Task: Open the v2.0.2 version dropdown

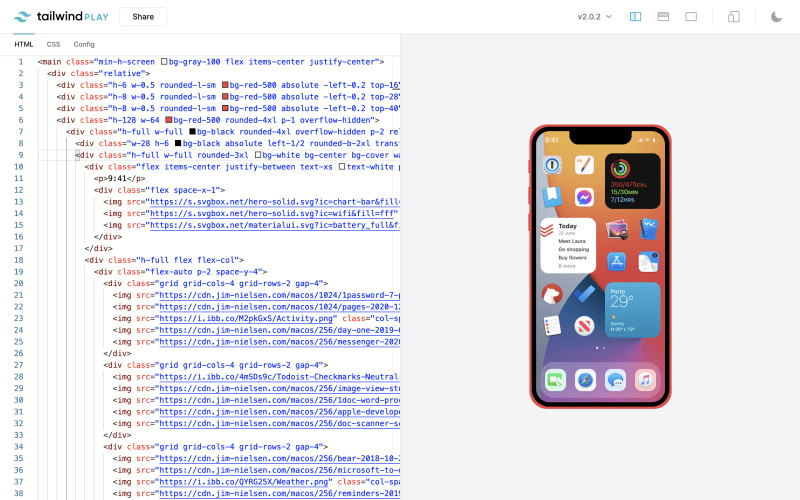Action: (594, 17)
